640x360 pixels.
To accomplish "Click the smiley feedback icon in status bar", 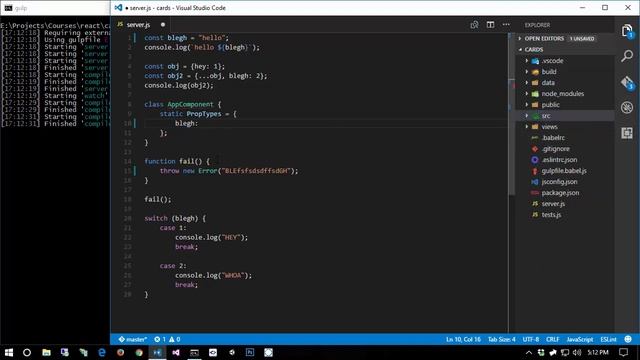I will coord(628,339).
